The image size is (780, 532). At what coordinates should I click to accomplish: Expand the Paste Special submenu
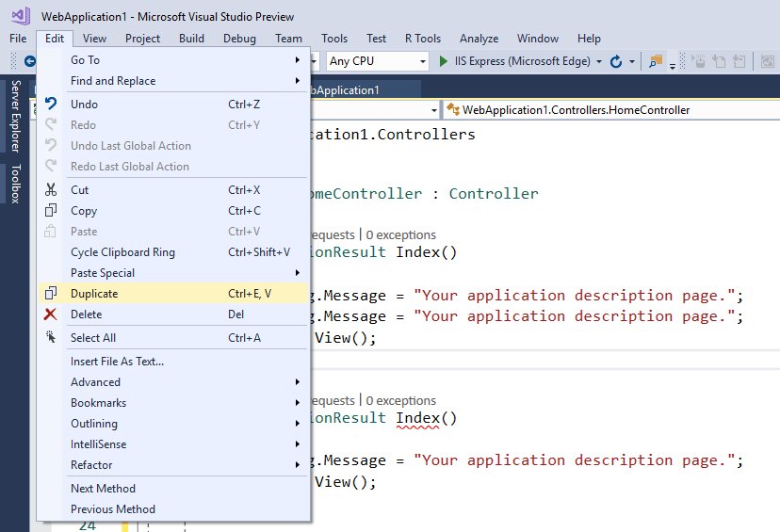pyautogui.click(x=172, y=272)
